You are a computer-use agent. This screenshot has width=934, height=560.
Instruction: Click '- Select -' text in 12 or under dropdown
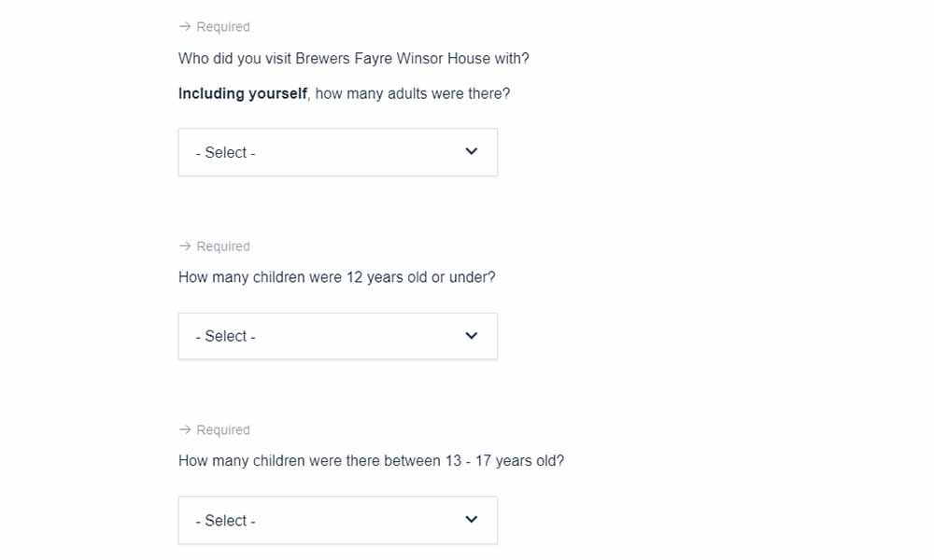click(226, 336)
